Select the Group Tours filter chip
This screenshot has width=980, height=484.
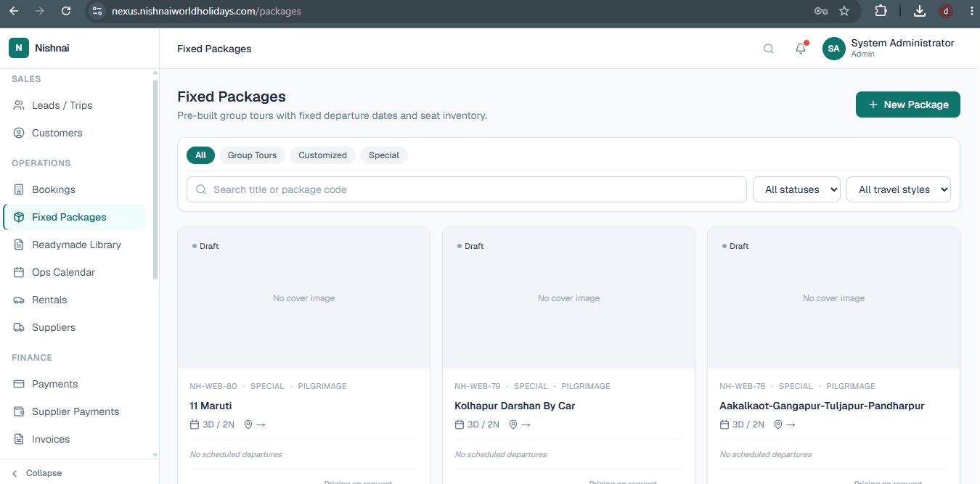tap(252, 155)
